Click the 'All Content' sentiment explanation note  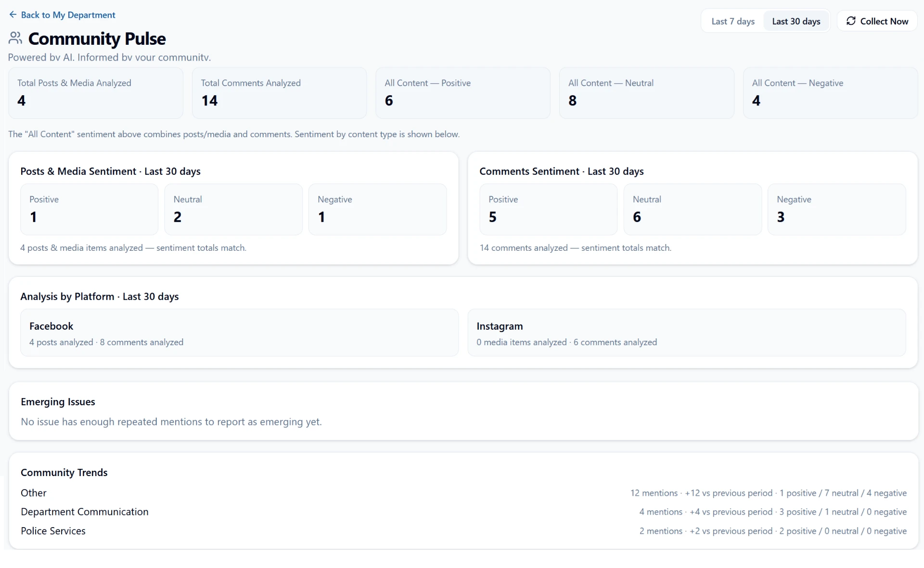tap(233, 134)
